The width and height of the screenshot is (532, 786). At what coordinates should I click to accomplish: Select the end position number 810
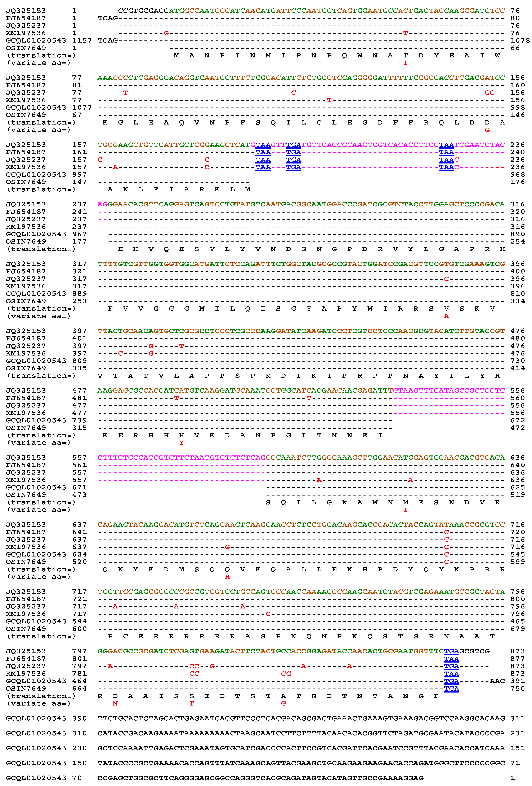click(x=518, y=294)
